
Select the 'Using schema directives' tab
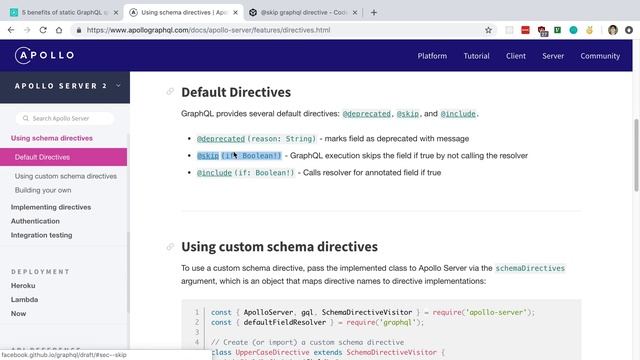(183, 13)
